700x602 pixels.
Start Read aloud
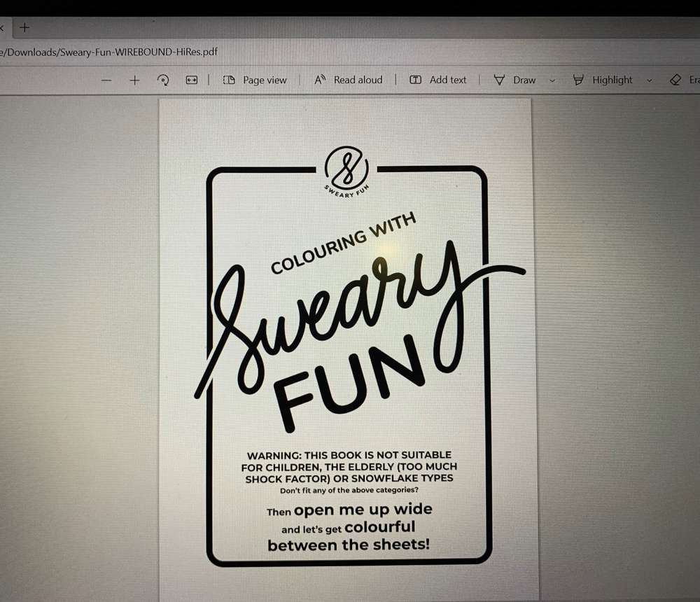point(349,80)
